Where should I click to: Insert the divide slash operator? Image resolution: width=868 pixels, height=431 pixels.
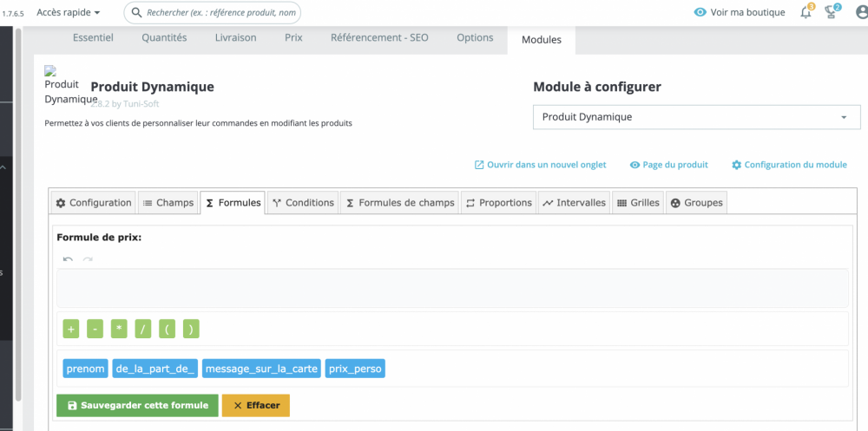(143, 329)
